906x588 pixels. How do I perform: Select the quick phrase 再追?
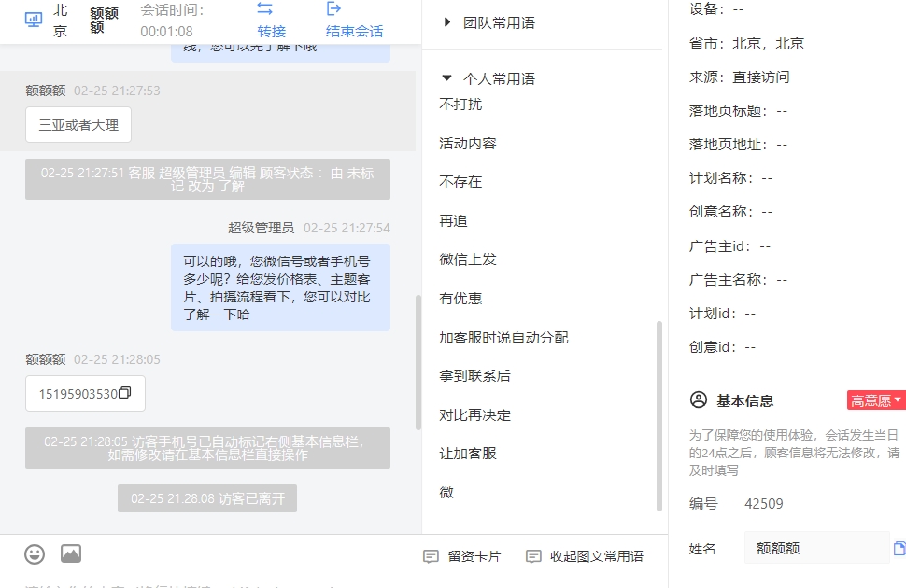(453, 220)
